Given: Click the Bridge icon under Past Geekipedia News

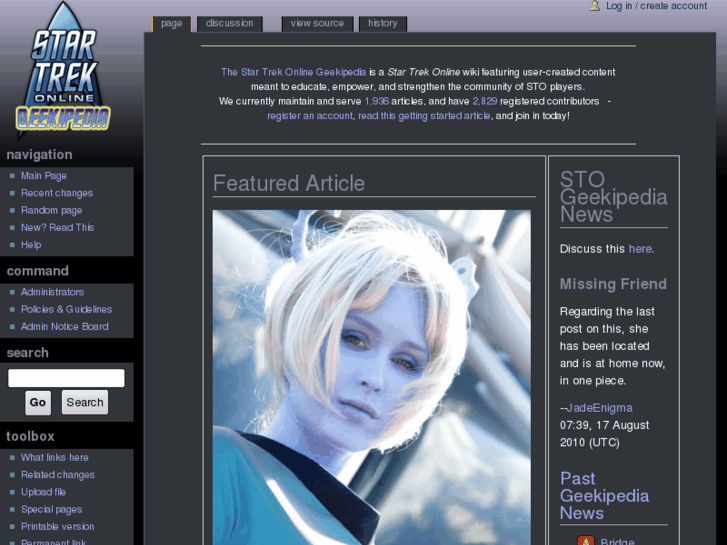Looking at the screenshot, I should pos(586,540).
